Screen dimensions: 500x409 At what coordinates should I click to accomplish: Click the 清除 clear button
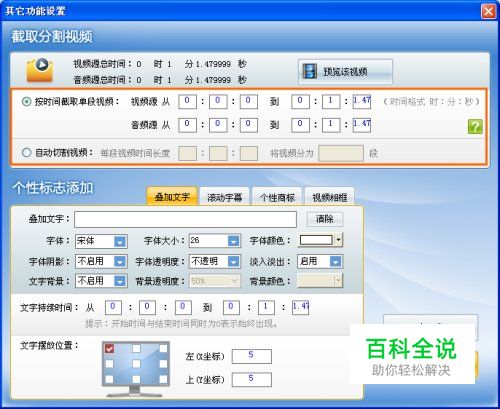pyautogui.click(x=325, y=219)
